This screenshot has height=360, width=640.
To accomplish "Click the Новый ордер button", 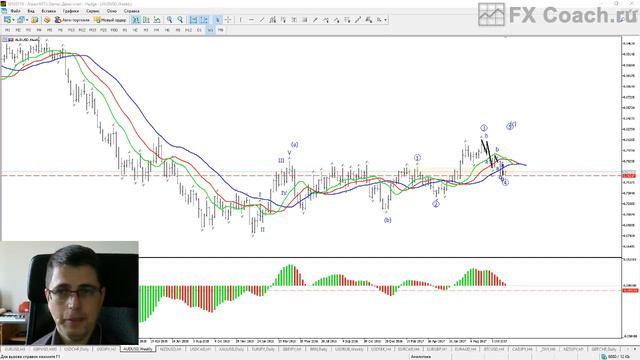I will 110,20.
